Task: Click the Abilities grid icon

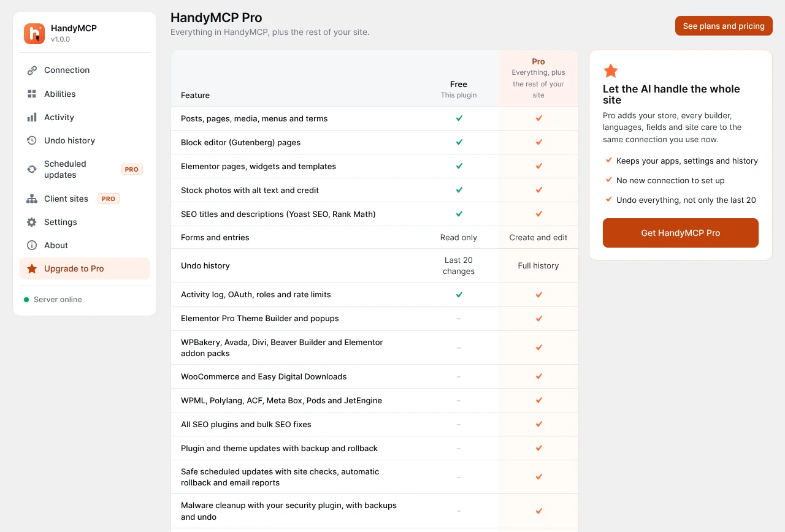Action: coord(32,94)
